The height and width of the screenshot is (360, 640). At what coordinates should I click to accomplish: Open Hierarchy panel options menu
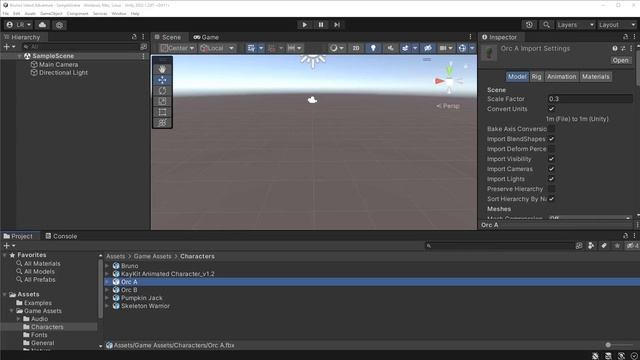143,37
